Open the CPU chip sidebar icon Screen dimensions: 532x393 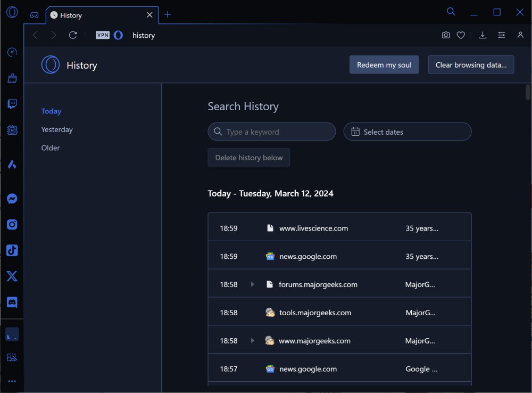(x=12, y=130)
